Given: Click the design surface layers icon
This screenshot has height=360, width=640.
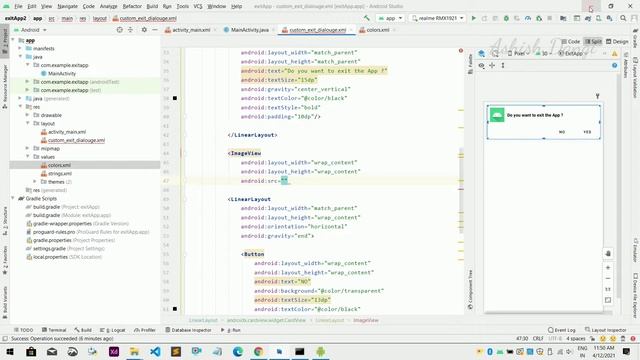Looking at the screenshot, I should pos(482,53).
